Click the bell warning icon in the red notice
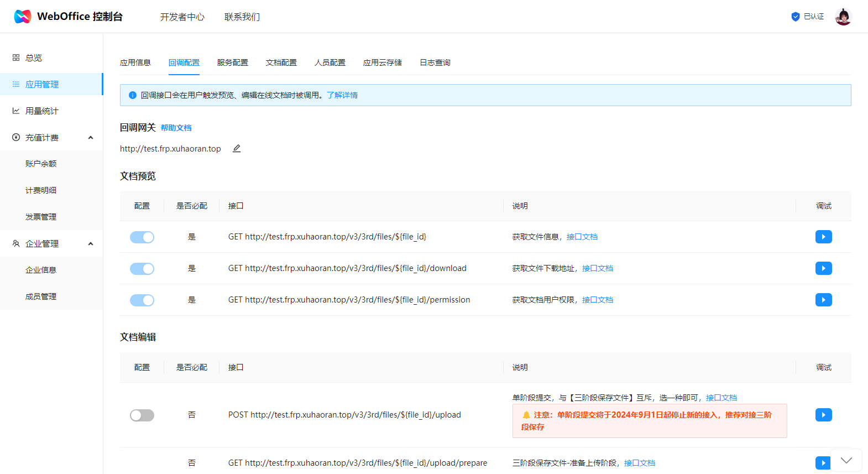 click(526, 415)
